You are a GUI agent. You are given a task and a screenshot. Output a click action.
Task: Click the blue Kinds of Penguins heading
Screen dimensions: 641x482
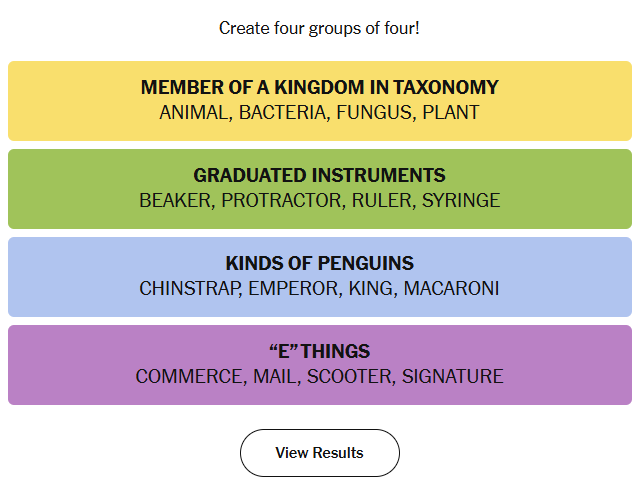click(320, 263)
